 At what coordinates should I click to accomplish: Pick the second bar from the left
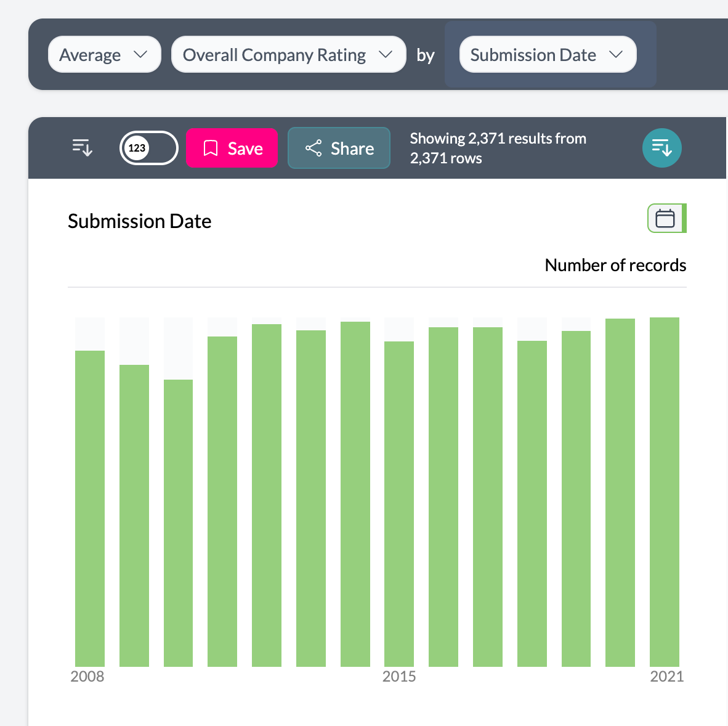(x=134, y=515)
